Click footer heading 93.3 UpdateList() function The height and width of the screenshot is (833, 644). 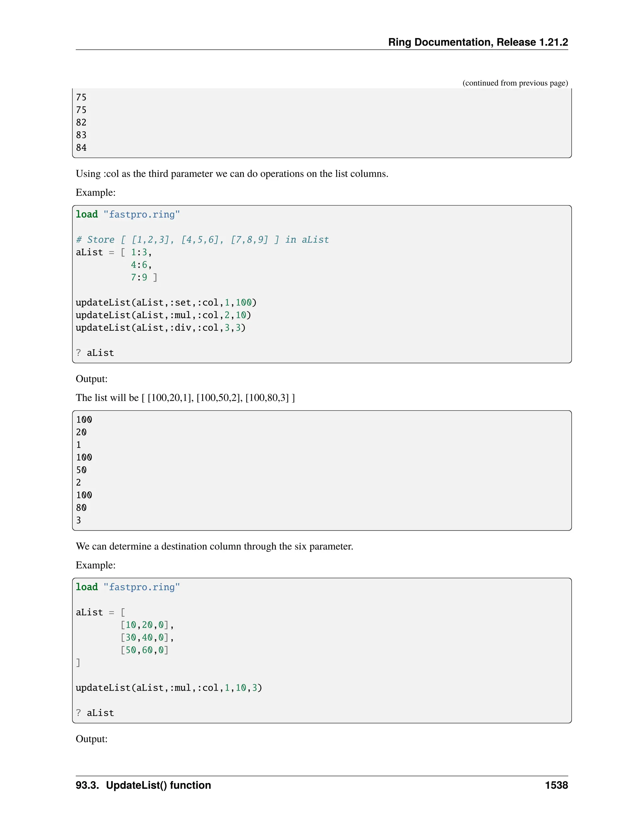[143, 785]
